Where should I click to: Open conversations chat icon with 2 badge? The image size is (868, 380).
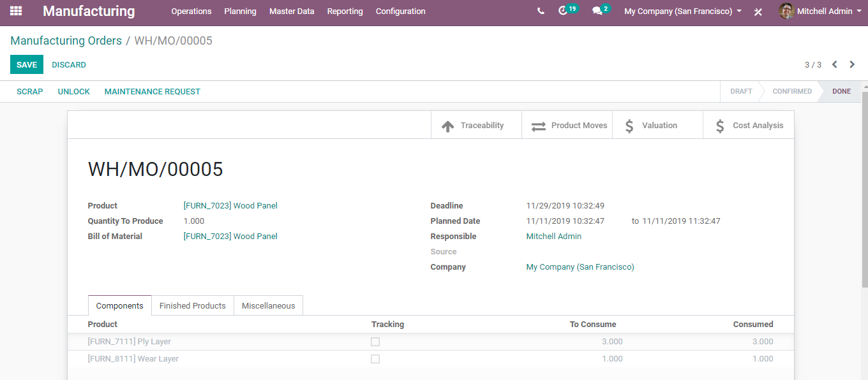pyautogui.click(x=597, y=11)
